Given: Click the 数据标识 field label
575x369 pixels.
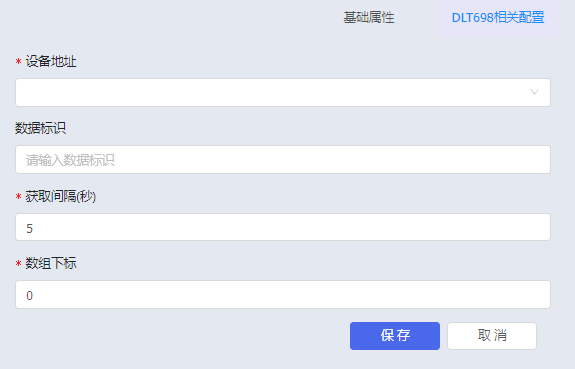Looking at the screenshot, I should pos(40,128).
